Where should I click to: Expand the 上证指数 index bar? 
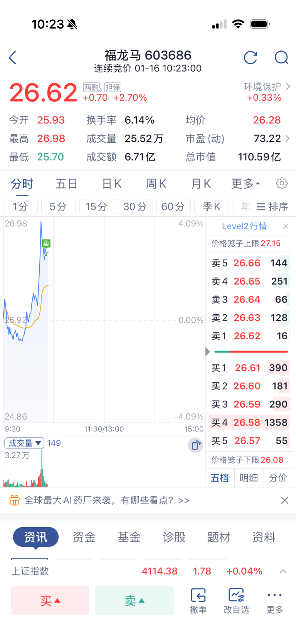pos(283,571)
